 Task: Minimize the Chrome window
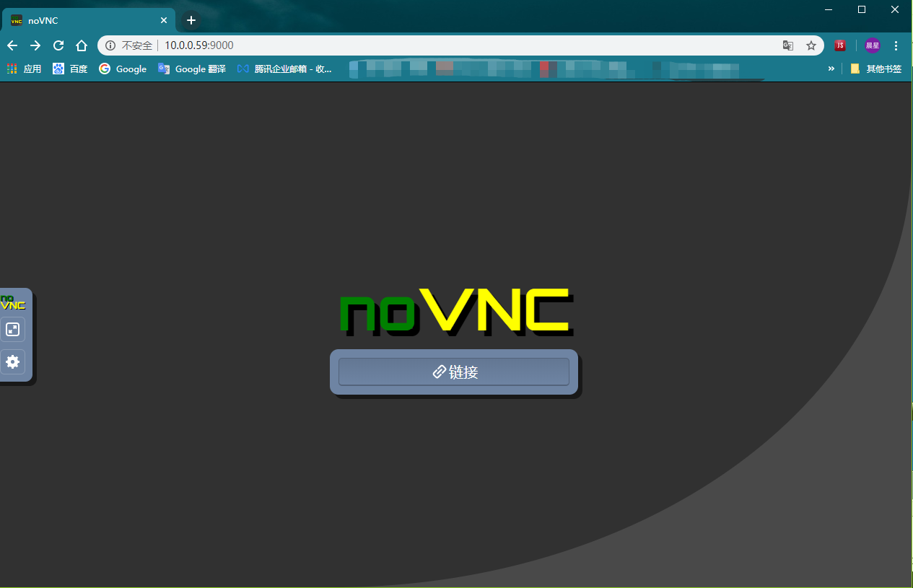click(x=829, y=9)
